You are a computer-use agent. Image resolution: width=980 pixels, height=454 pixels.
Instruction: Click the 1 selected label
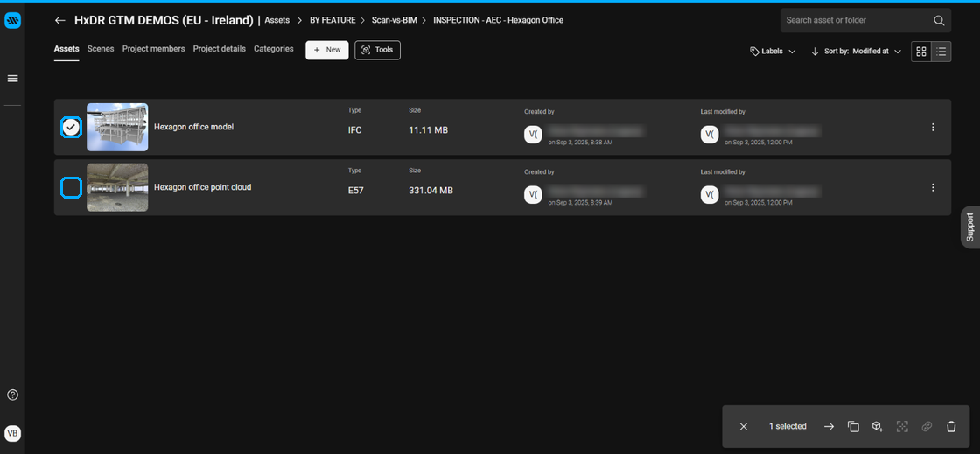[787, 427]
